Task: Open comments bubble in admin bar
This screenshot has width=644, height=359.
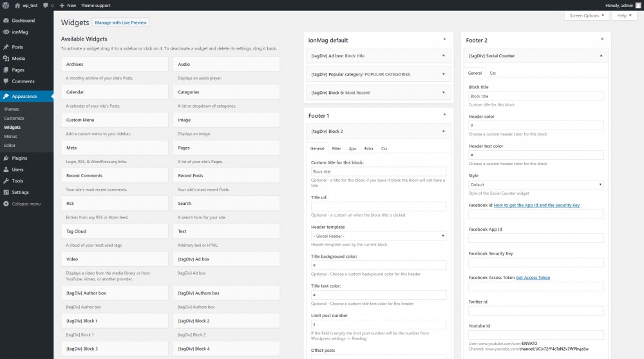Action: 46,5
